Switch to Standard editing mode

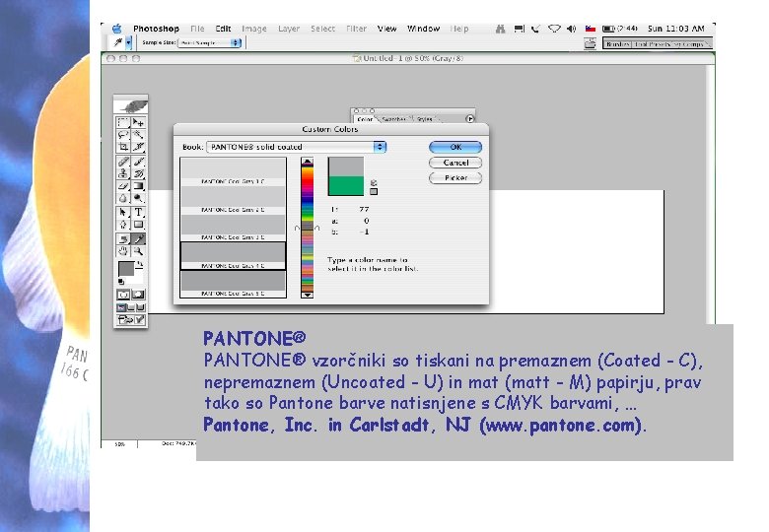[123, 295]
